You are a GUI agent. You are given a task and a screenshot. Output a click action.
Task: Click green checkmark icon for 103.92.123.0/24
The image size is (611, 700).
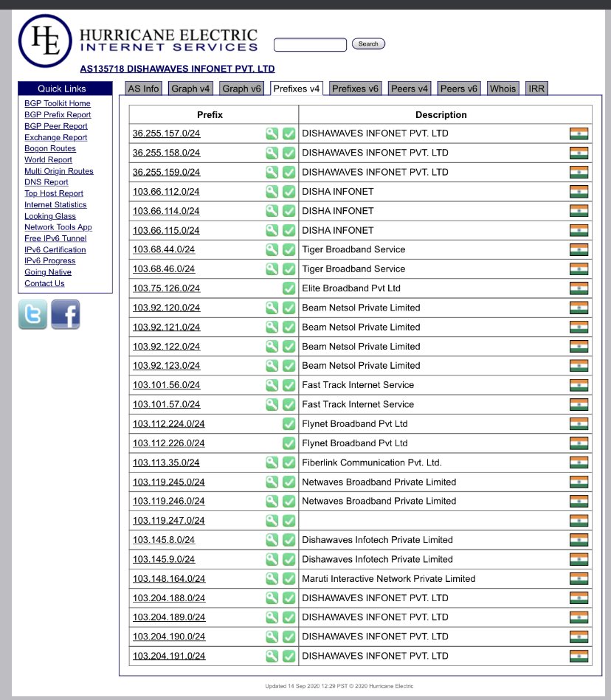[x=289, y=366]
